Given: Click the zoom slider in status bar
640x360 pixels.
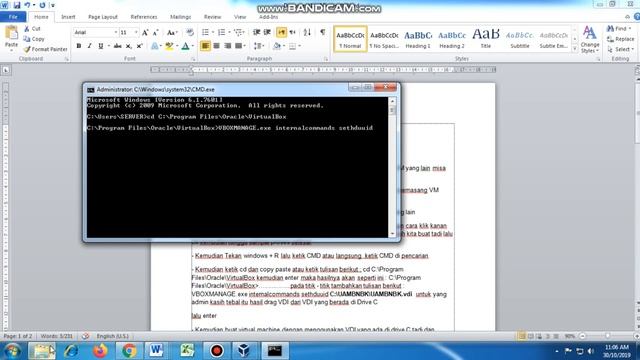Looking at the screenshot, I should 608,336.
